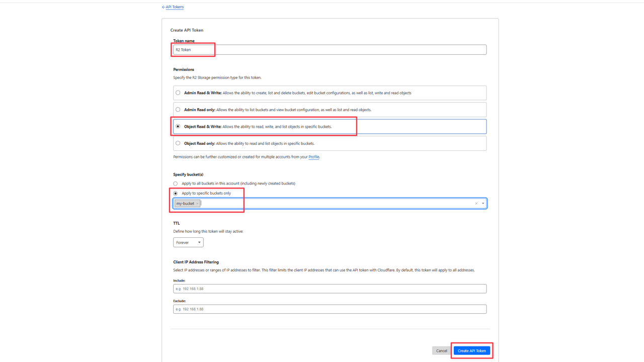Select the Admin Read only permission
644x362 pixels.
178,109
